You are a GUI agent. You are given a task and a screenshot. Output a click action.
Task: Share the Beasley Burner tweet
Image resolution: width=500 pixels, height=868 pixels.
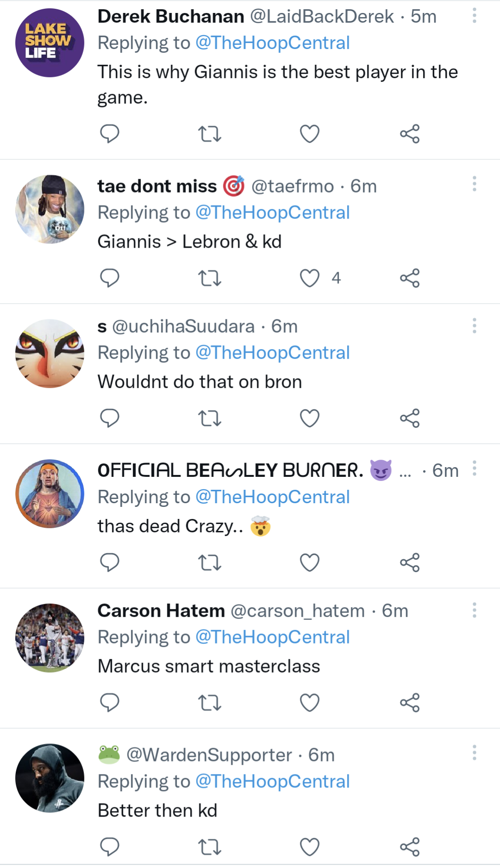(410, 562)
